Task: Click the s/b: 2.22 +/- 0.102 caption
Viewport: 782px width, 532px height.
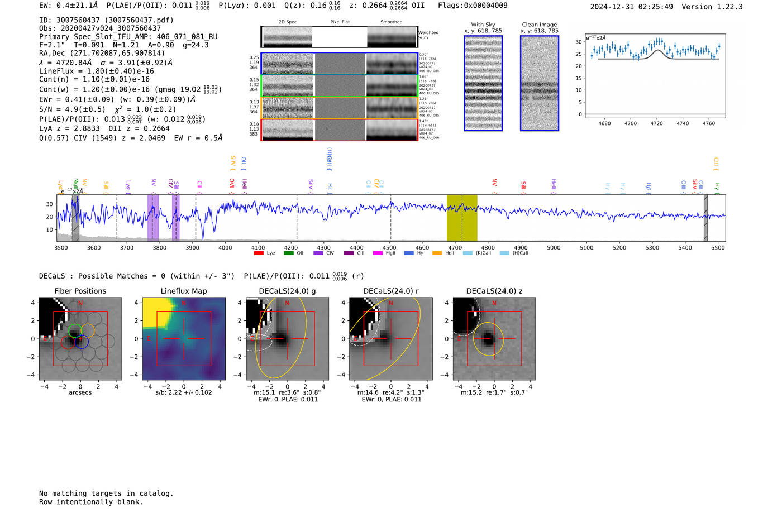Action: tap(184, 393)
